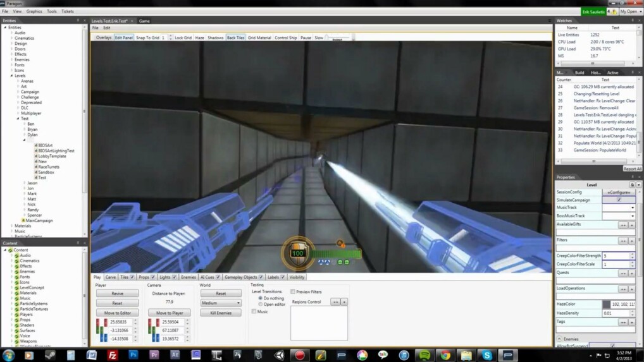Open the MusicTrack dropdown
Viewport: 644px width, 362px height.
[618, 208]
